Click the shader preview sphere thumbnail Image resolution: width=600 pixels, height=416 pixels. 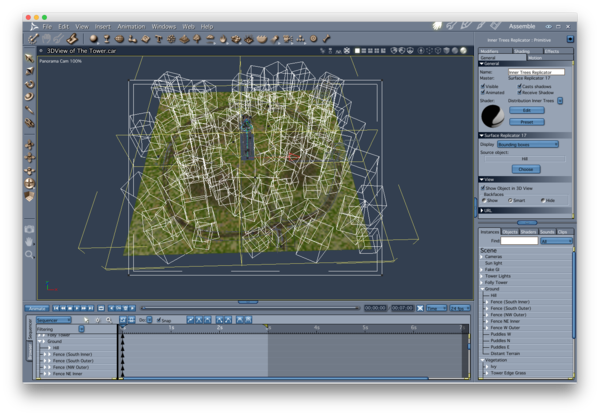tap(493, 116)
